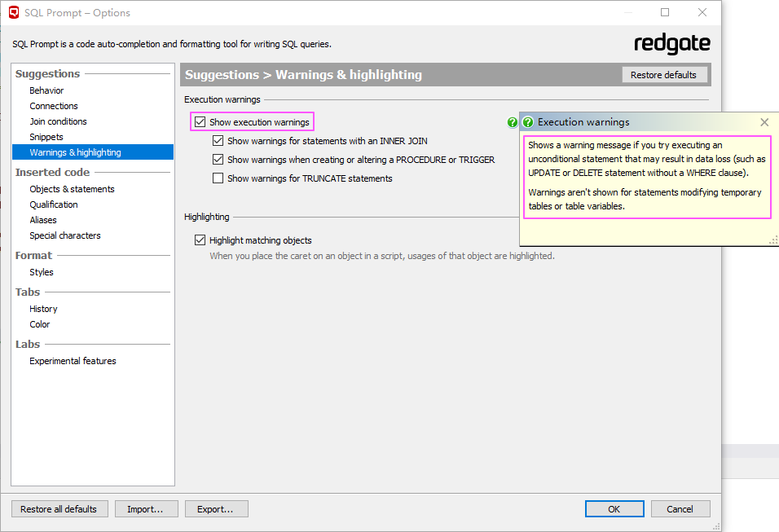Screen dimensions: 779x532
Task: Select Warnings & highlighting in sidebar
Action: pos(92,152)
